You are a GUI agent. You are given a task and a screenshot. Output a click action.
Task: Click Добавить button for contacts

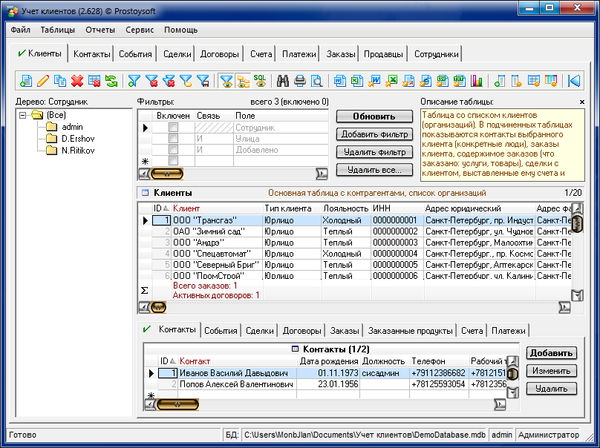click(550, 354)
